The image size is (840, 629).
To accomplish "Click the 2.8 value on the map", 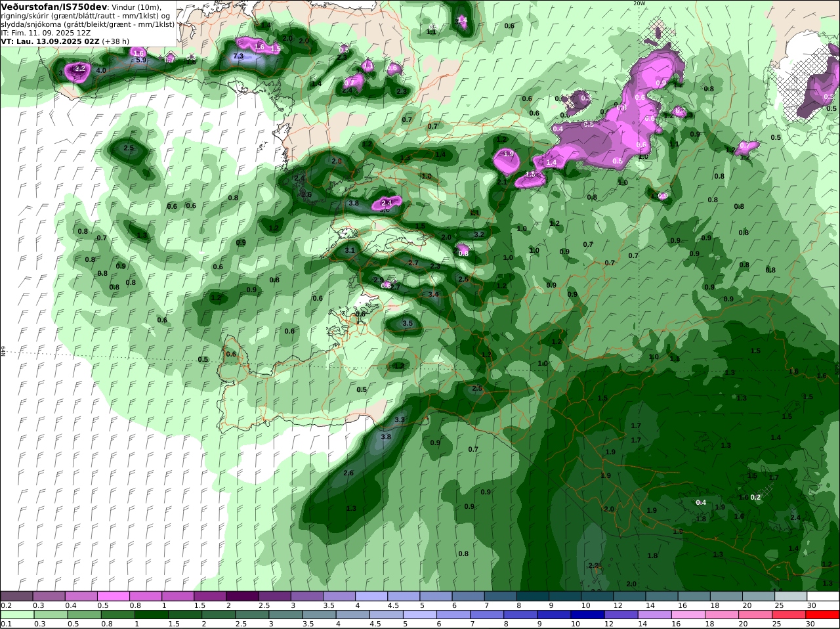I will click(337, 161).
